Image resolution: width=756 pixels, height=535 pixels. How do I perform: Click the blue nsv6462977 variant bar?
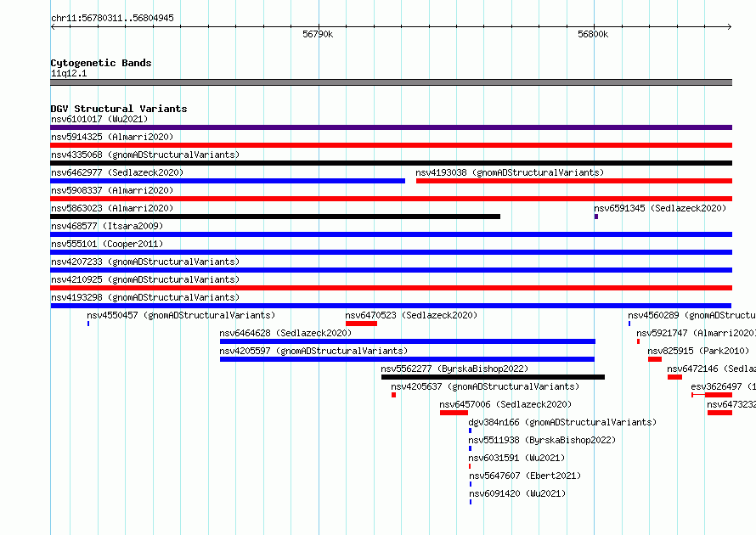click(228, 181)
